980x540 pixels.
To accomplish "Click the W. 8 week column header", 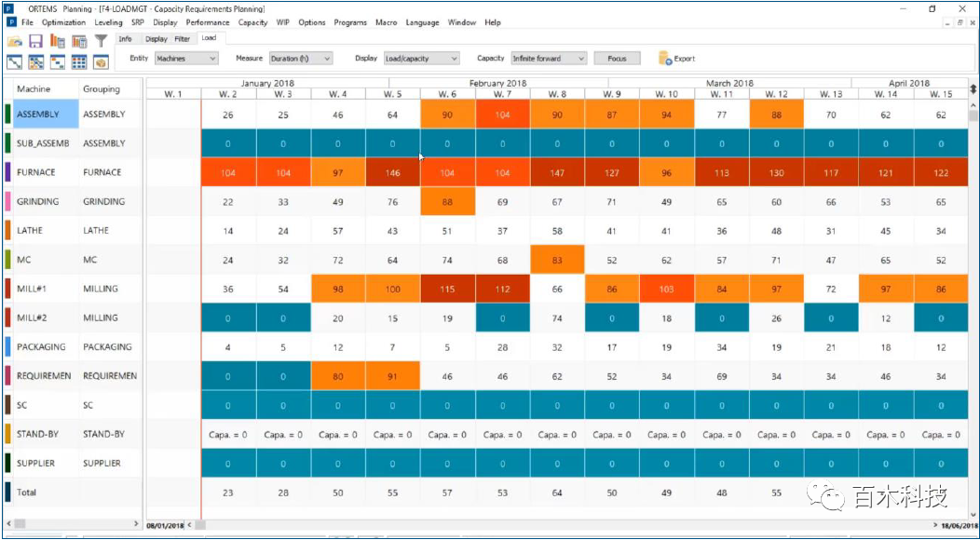I will (x=557, y=94).
